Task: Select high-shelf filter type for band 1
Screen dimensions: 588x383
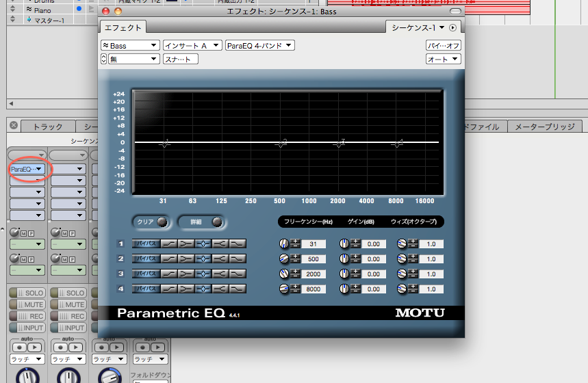Action: (238, 243)
